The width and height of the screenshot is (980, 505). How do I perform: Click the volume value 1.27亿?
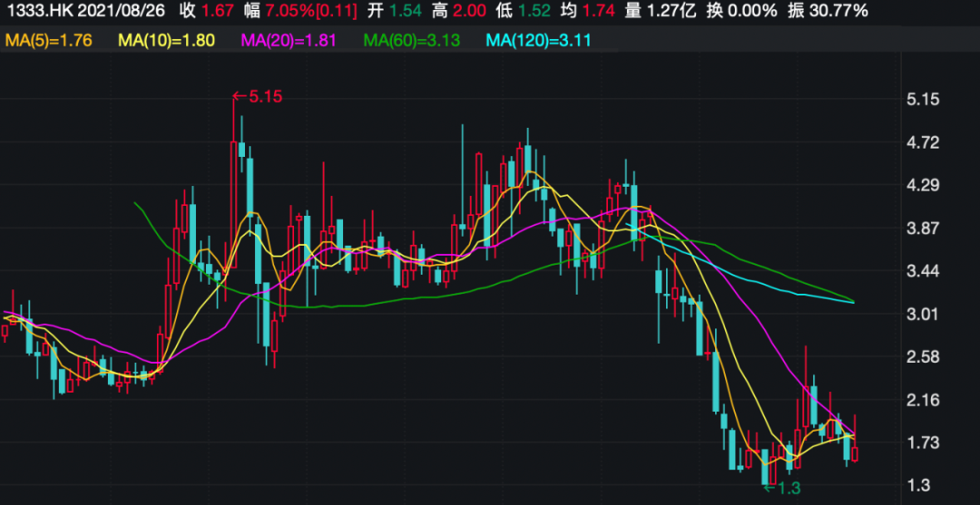[670, 11]
